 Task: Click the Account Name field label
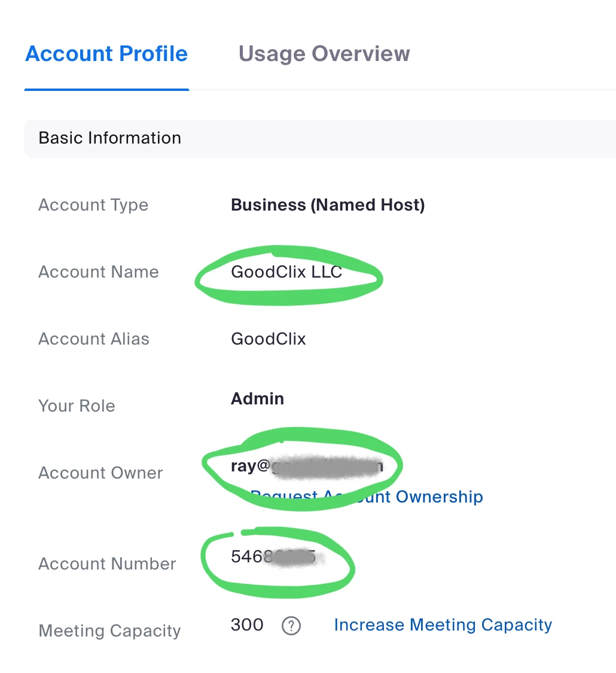(99, 272)
